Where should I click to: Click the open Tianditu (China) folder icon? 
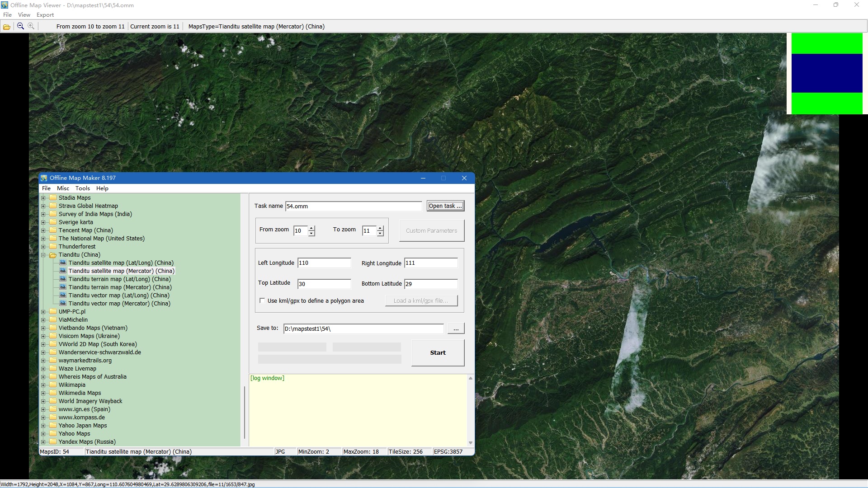pos(53,254)
